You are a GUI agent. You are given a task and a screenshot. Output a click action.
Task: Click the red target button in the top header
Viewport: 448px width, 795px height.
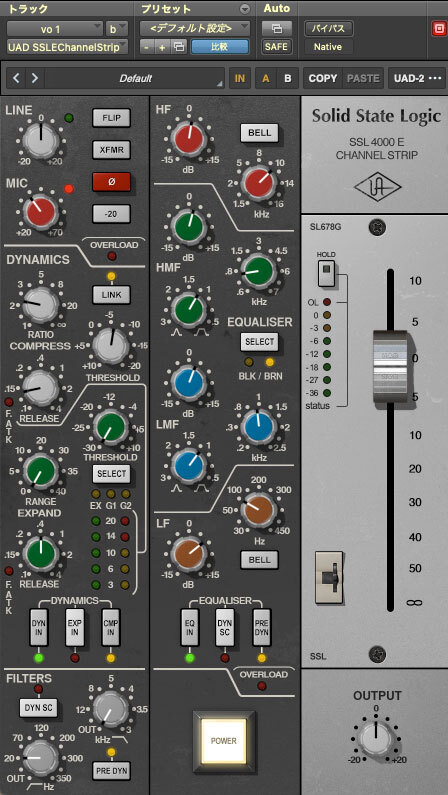click(438, 29)
